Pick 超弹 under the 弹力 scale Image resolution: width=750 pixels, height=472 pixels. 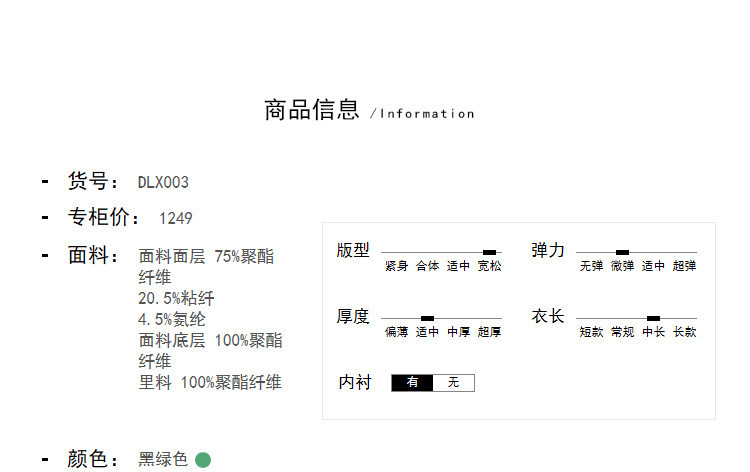pyautogui.click(x=684, y=266)
